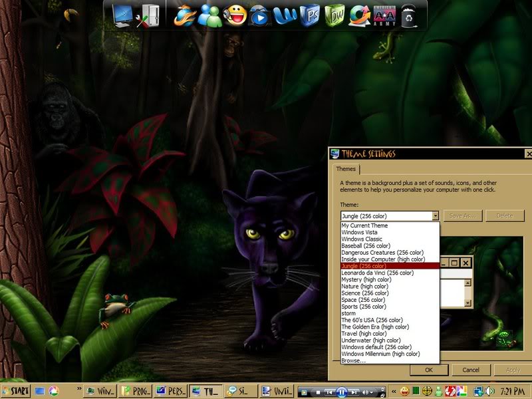
Task: Open Windows Live Messenger from the dock
Action: click(209, 16)
